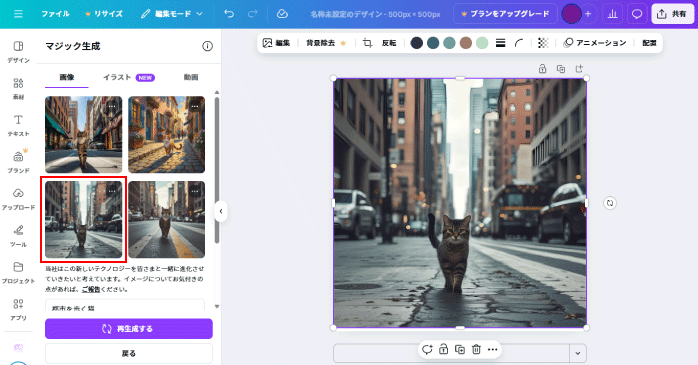Click the rotate handle beside image
Screen dimensions: 698x365
tap(610, 203)
